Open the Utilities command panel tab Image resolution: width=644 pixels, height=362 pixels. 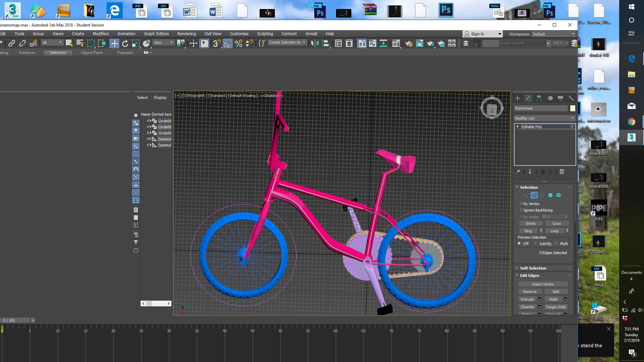(571, 98)
